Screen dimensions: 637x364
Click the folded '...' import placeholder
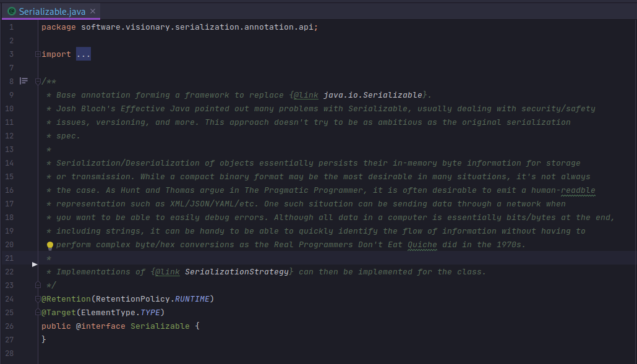[x=83, y=54]
